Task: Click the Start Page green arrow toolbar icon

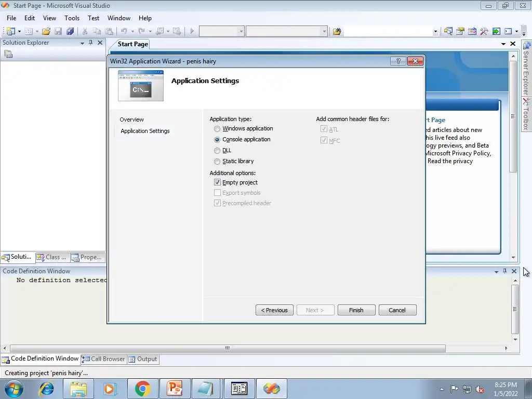Action: pyautogui.click(x=496, y=31)
